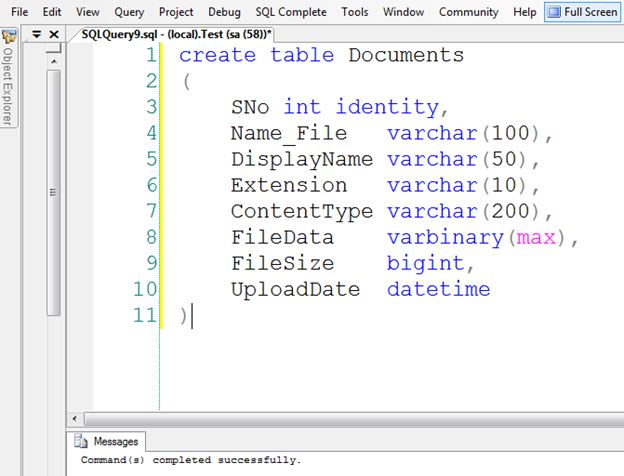Open the SQL Complete menu
This screenshot has width=624, height=476.
pos(291,12)
